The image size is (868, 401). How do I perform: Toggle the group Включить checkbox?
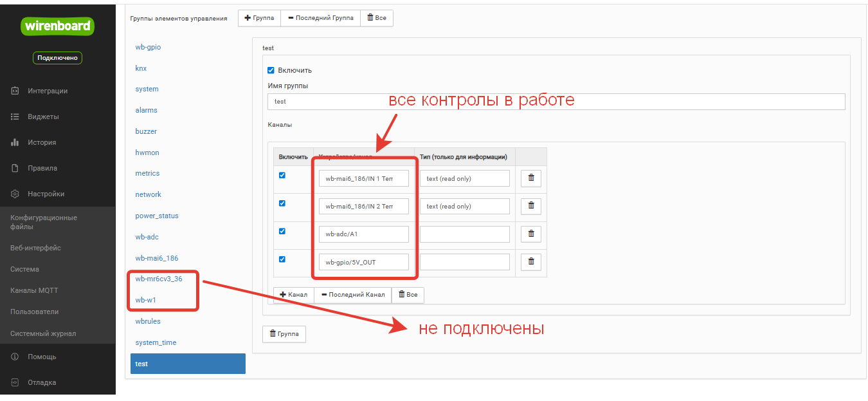[271, 70]
